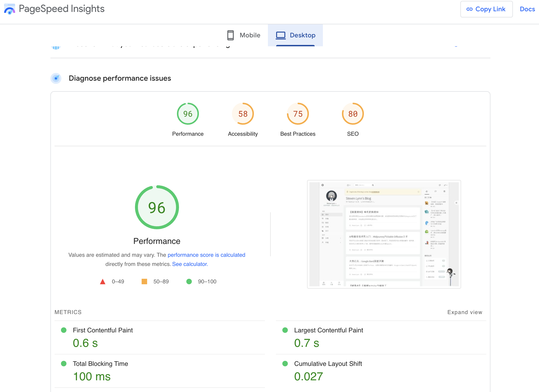Click the page screenshot thumbnail
Screen dimensions: 539x392
pos(384,234)
